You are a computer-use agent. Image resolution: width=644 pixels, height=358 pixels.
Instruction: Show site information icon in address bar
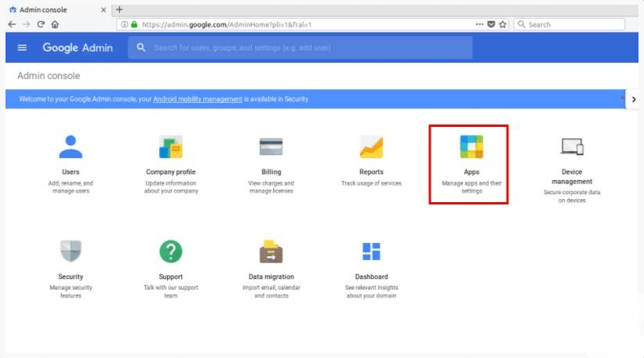pyautogui.click(x=125, y=24)
